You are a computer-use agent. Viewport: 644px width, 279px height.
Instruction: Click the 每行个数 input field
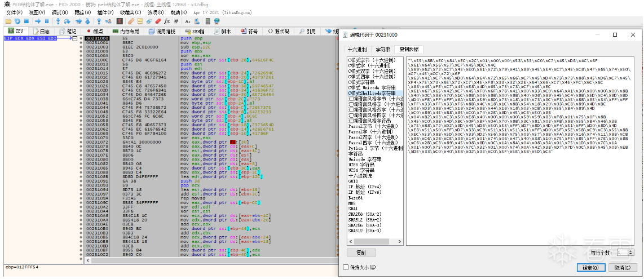(622, 253)
